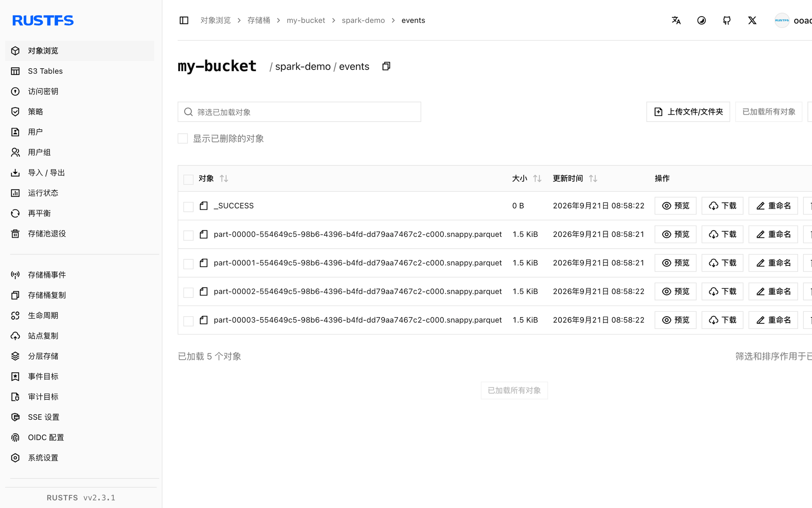Viewport: 812px width, 508px height.
Task: Rename the part-00003 parquet file
Action: click(773, 320)
